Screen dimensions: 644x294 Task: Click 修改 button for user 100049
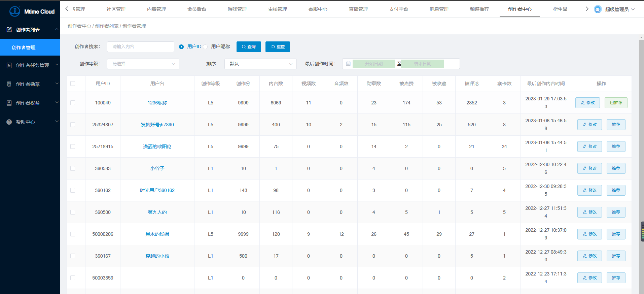point(587,103)
